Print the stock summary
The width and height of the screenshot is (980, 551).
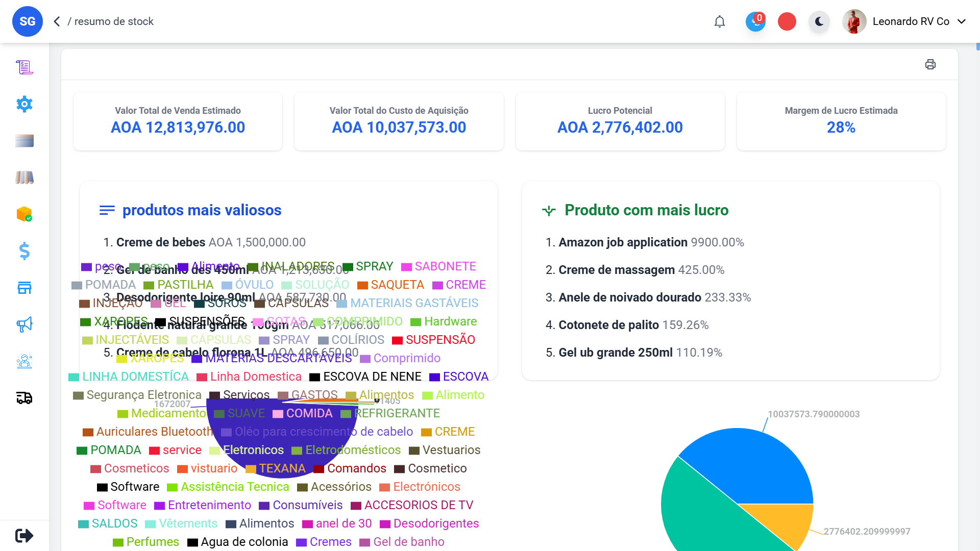coord(930,64)
